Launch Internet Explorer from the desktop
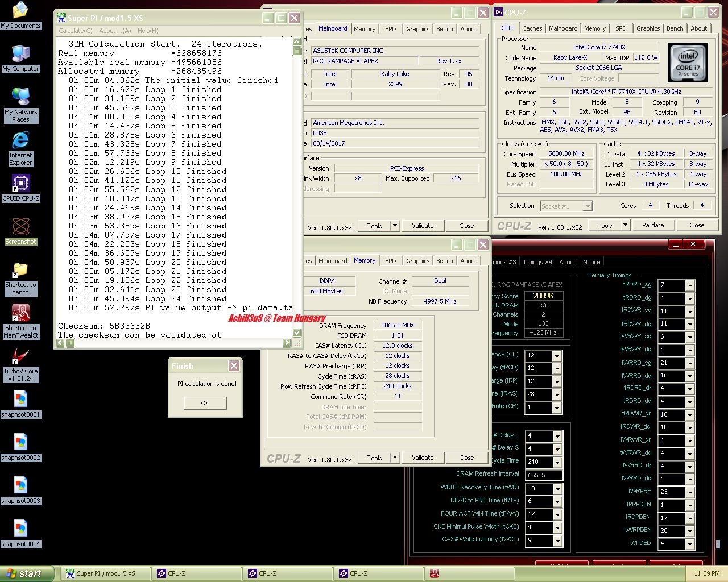Screen dimensions: 728x582 20,148
